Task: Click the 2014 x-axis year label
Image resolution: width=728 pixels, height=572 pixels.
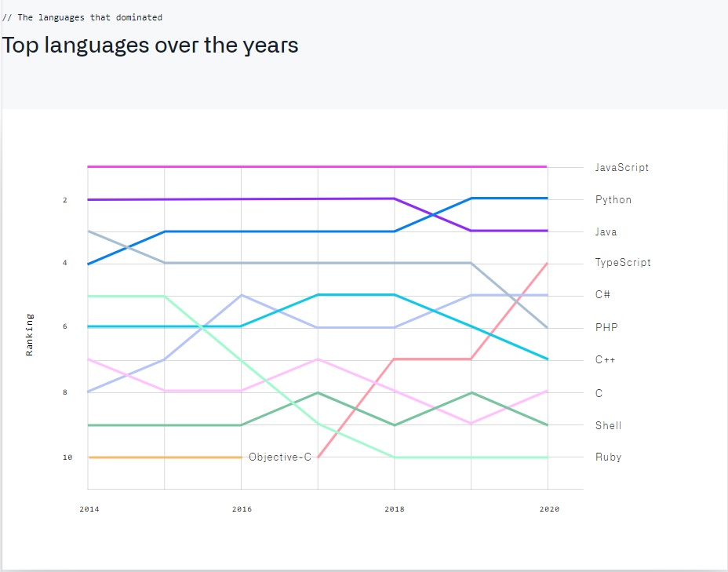Action: (x=89, y=509)
